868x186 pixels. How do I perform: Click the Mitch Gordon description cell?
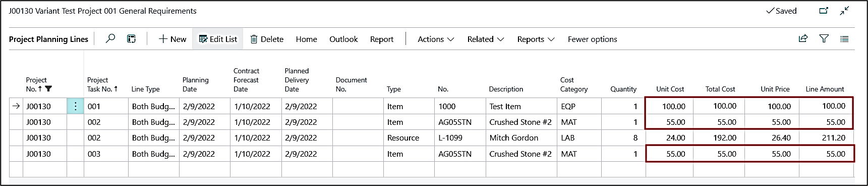tap(521, 137)
